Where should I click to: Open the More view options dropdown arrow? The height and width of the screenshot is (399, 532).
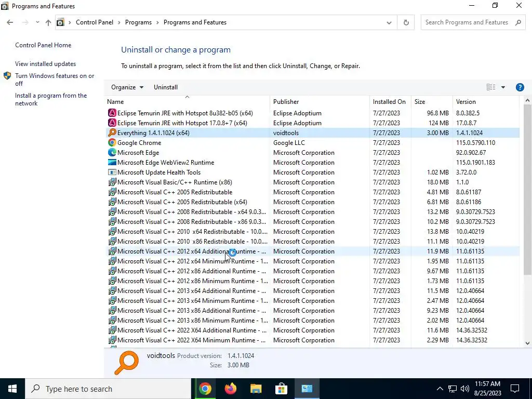tap(503, 87)
